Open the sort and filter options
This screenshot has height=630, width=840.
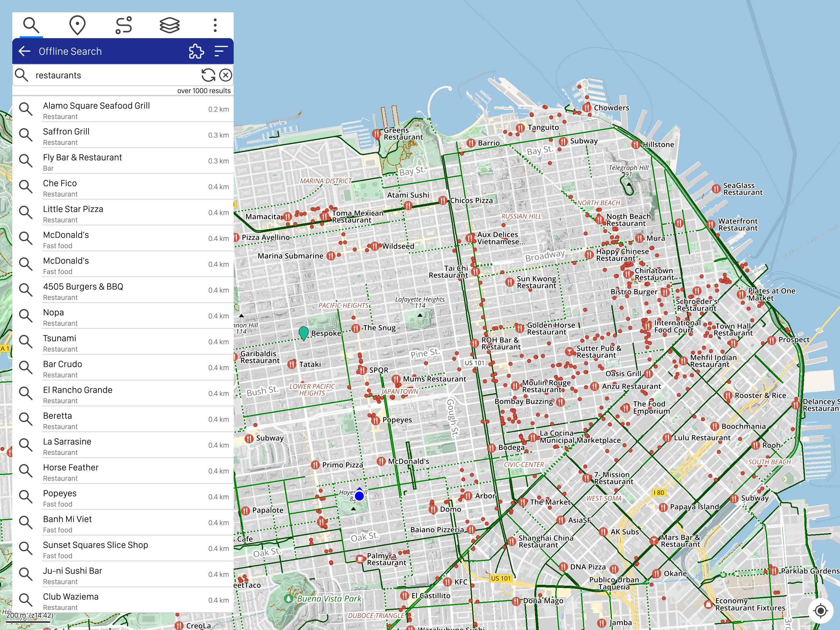coord(221,51)
